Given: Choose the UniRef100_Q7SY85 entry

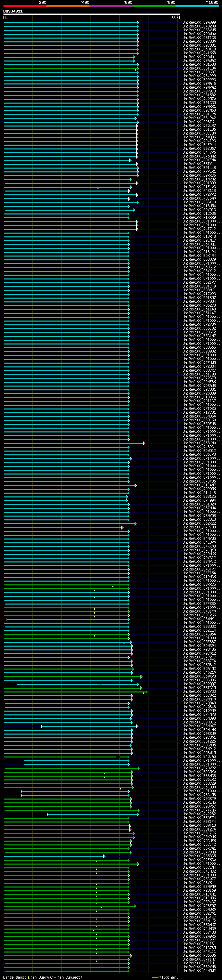Looking at the screenshot, I should point(199,481).
